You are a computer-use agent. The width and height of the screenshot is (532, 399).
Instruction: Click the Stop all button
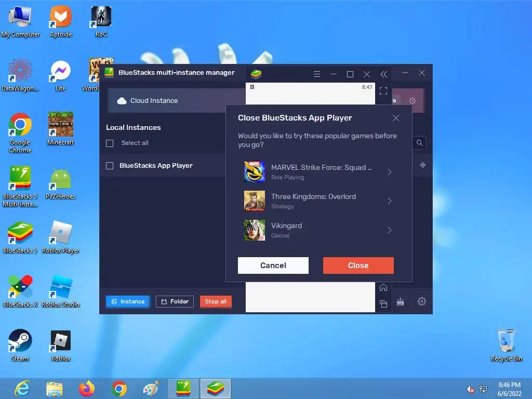[216, 301]
